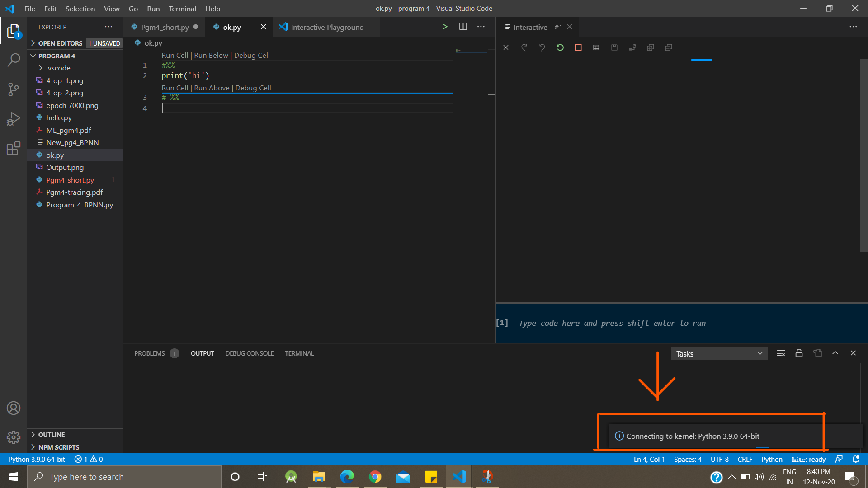This screenshot has height=488, width=868.
Task: Save the interactive session
Action: tap(614, 47)
